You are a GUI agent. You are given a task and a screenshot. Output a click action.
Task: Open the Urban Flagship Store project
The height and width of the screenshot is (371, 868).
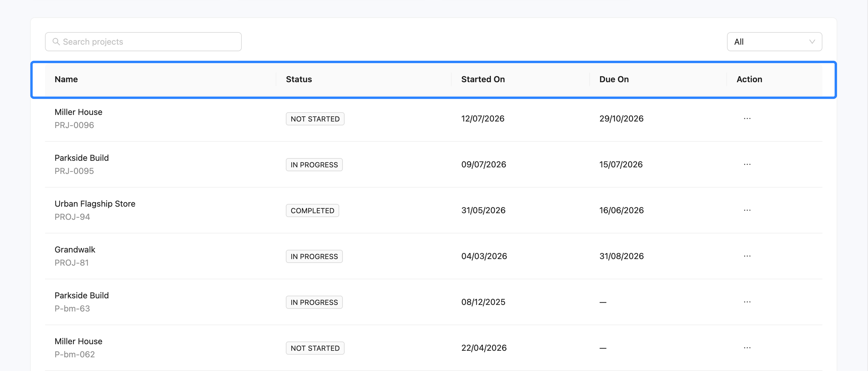tap(95, 204)
